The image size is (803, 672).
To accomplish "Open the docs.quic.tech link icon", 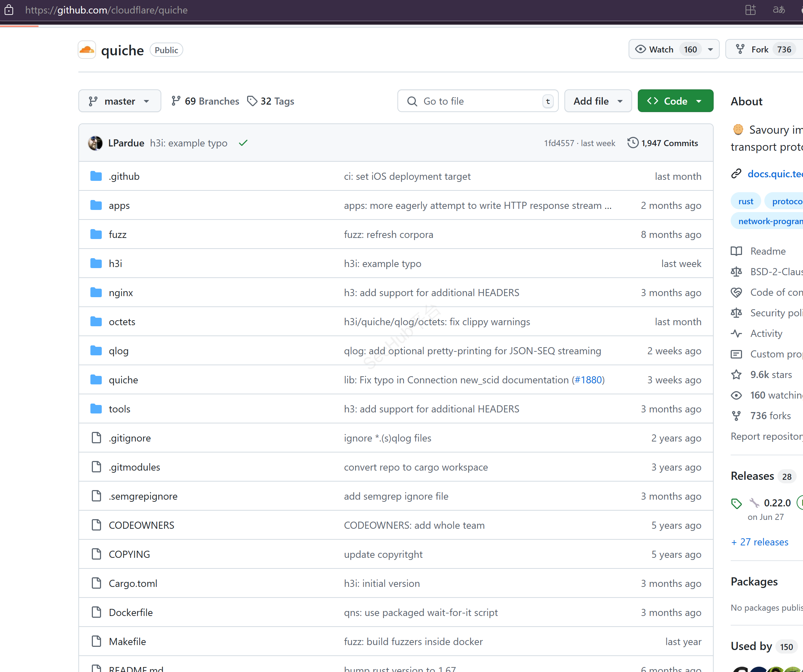I will [x=736, y=174].
